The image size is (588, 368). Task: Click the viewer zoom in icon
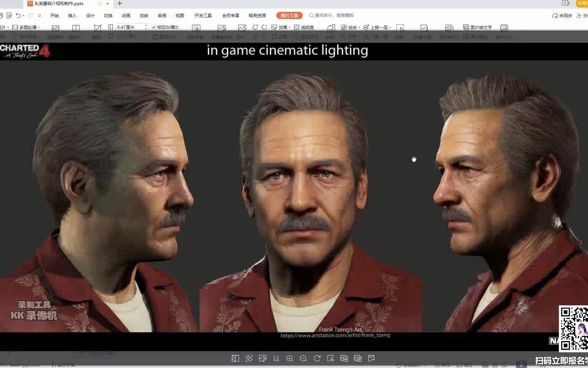290,358
